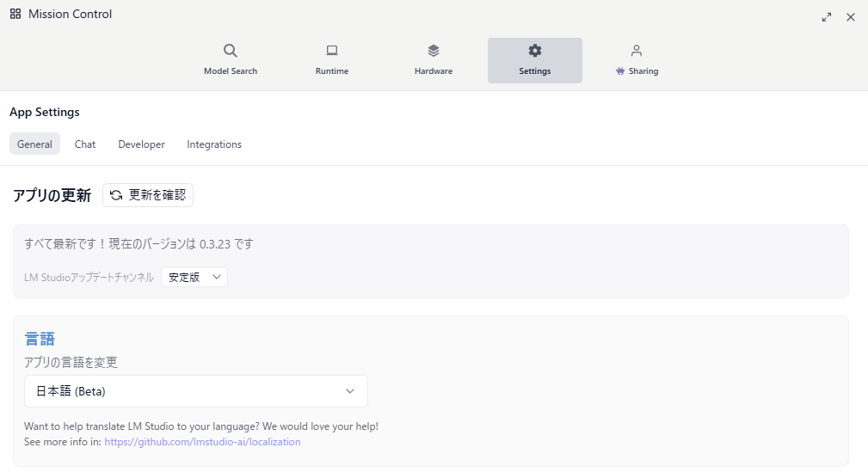Click the アプリの更新 heading
This screenshot has height=472, width=868.
tap(52, 195)
